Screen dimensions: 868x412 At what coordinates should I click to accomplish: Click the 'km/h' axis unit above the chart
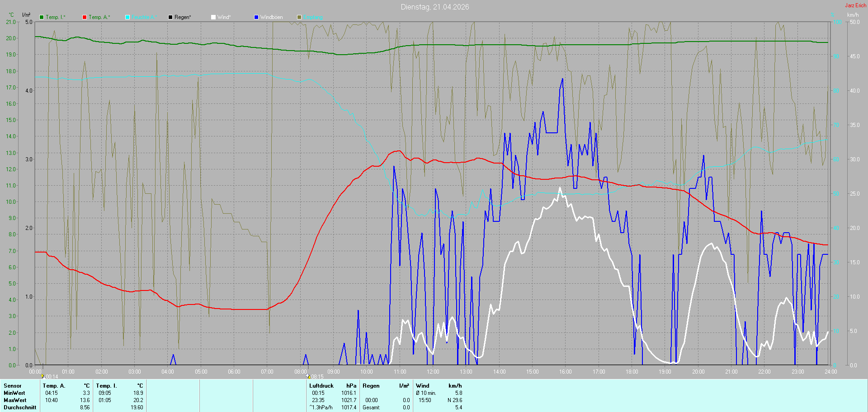click(x=853, y=15)
